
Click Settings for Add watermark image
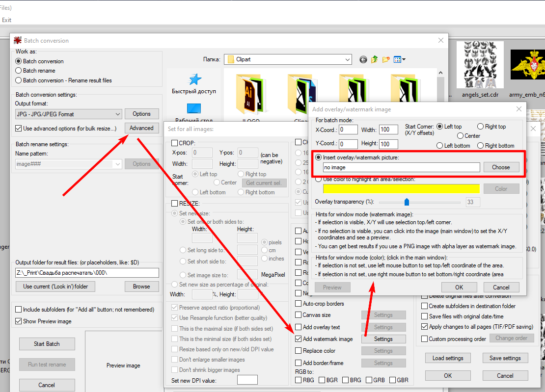(x=383, y=339)
